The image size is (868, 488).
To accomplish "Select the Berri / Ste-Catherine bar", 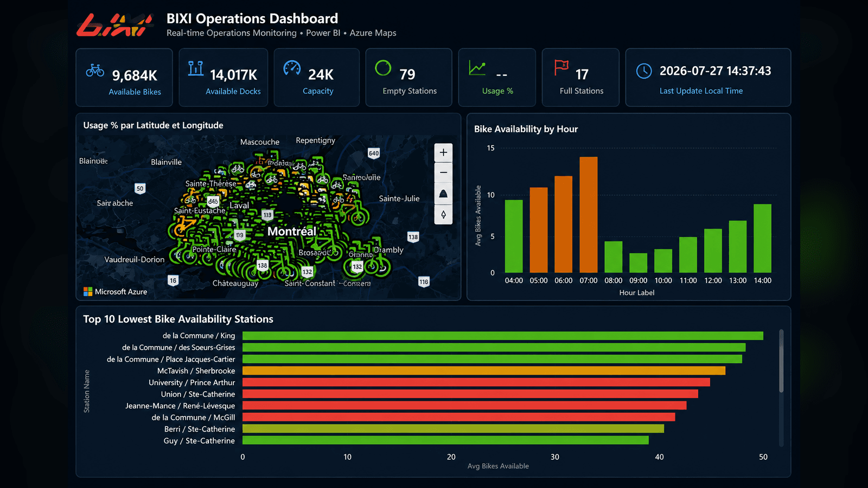I will click(453, 429).
